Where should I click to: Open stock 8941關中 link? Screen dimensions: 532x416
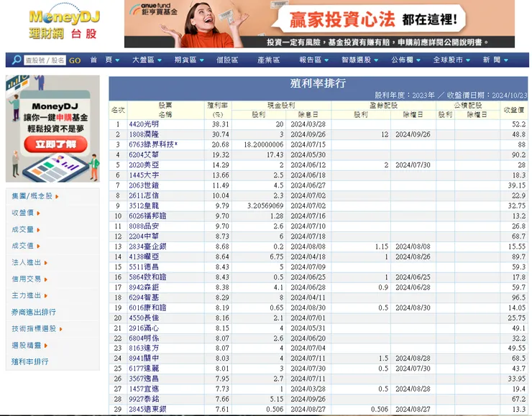(144, 359)
